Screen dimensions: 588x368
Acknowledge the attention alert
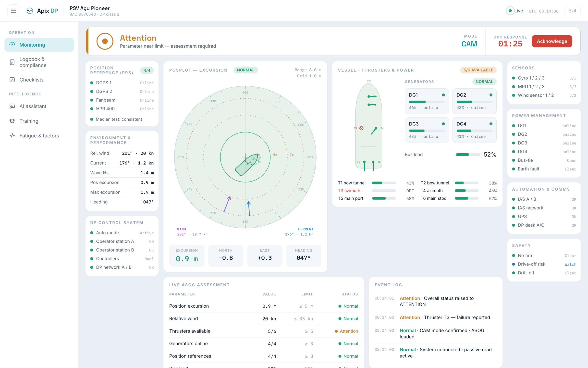[552, 41]
